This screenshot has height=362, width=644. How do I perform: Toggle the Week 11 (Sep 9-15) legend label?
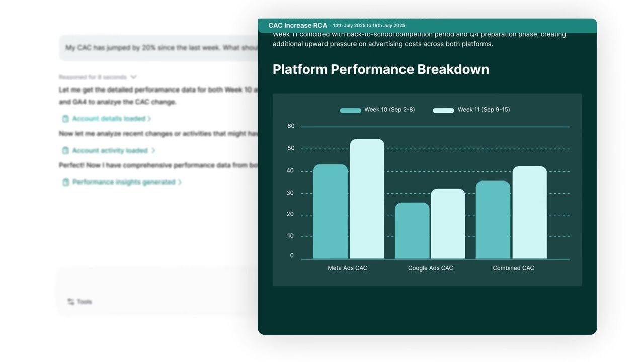pyautogui.click(x=483, y=110)
